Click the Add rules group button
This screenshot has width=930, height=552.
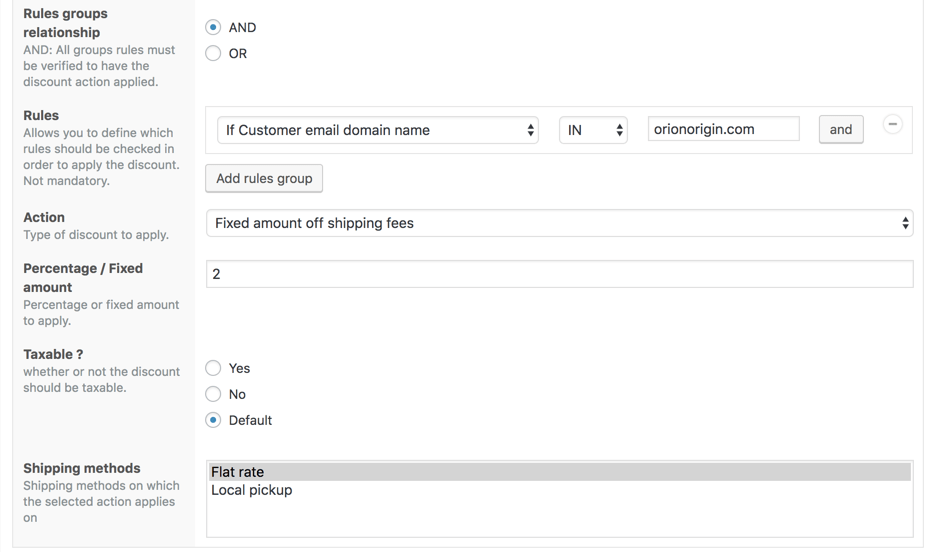pos(264,178)
